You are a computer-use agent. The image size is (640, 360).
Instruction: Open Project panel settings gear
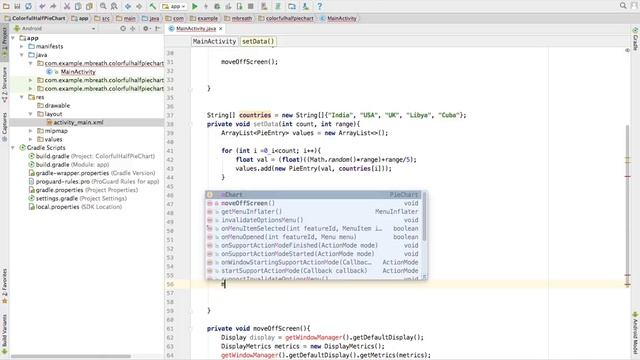click(146, 29)
